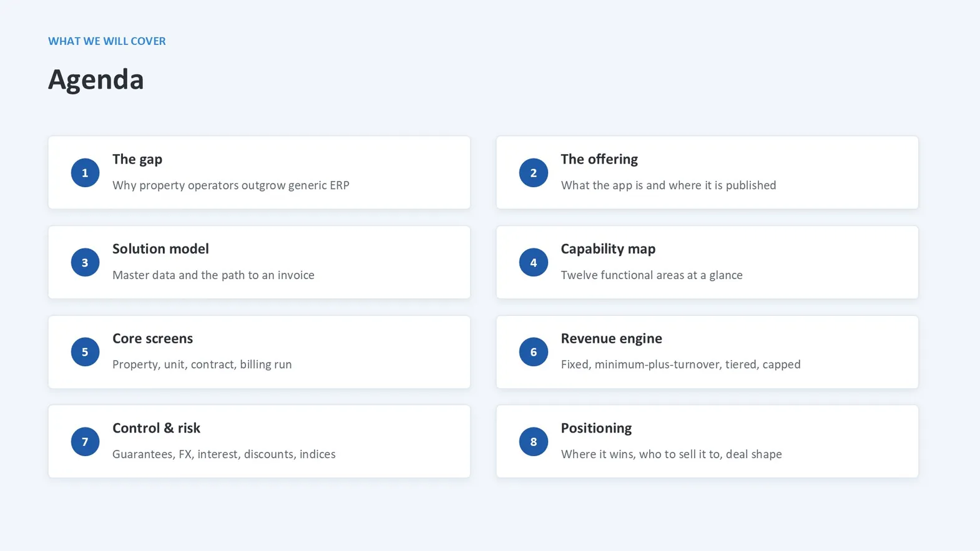Select the "Capability map" heading
The image size is (980, 551).
[608, 249]
